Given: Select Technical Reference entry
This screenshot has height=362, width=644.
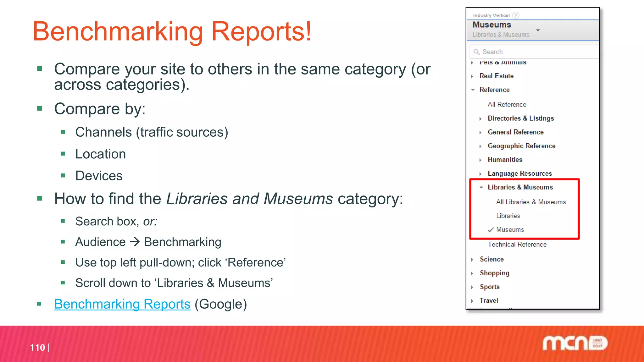Looking at the screenshot, I should pyautogui.click(x=517, y=244).
